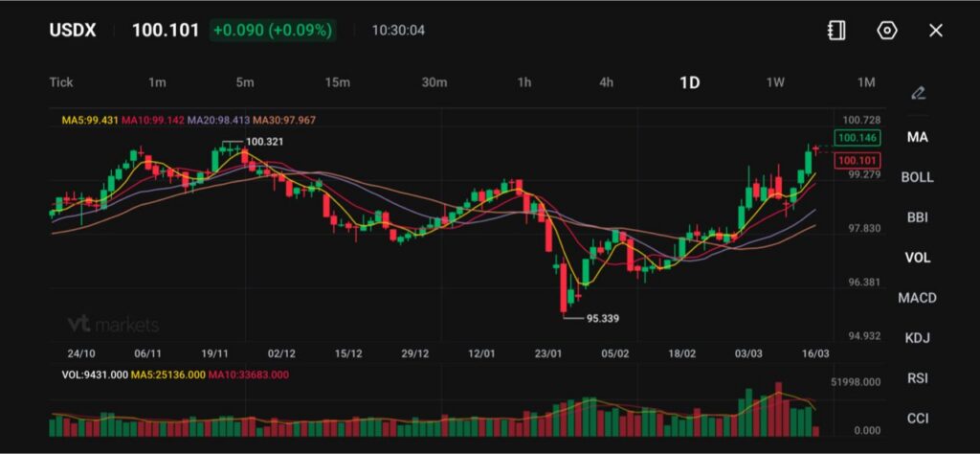Open chart settings hexagon icon
The image size is (980, 454).
(887, 31)
